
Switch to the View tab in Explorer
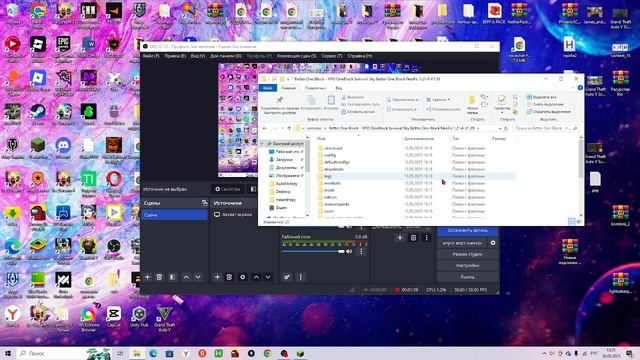tap(339, 88)
